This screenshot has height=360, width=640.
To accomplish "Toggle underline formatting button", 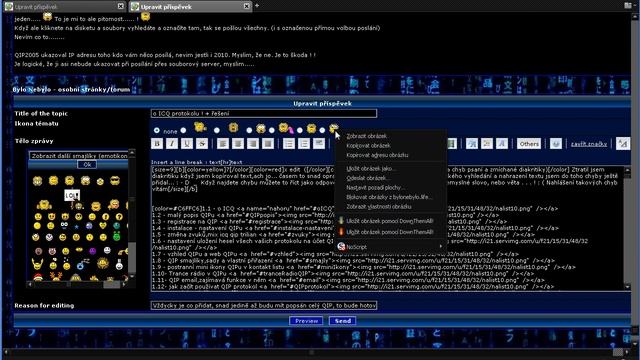I will click(x=187, y=144).
